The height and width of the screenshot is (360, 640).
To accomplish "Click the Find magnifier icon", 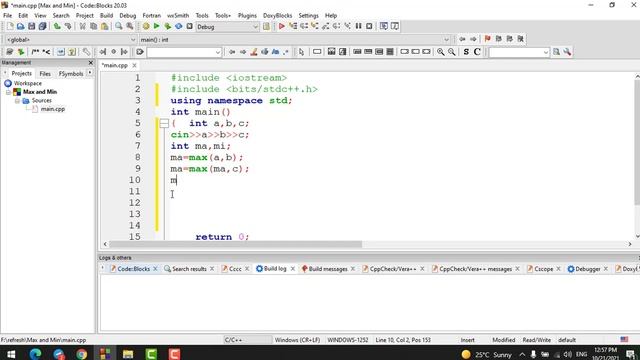I will tap(119, 27).
